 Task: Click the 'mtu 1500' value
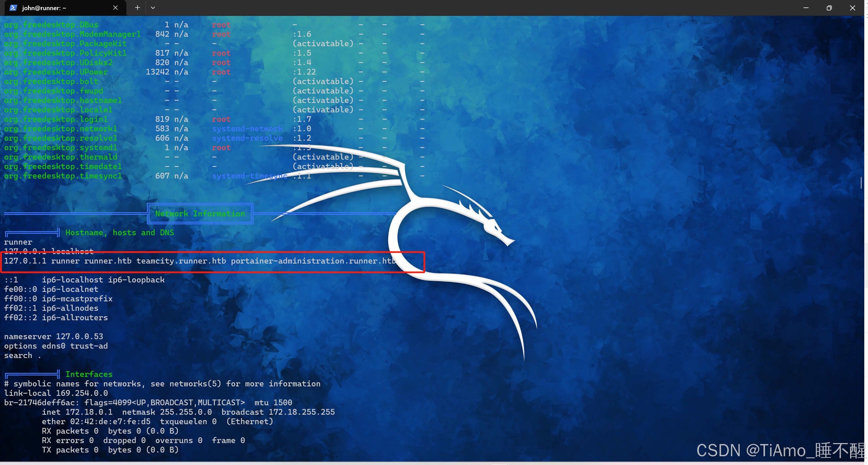[273, 403]
